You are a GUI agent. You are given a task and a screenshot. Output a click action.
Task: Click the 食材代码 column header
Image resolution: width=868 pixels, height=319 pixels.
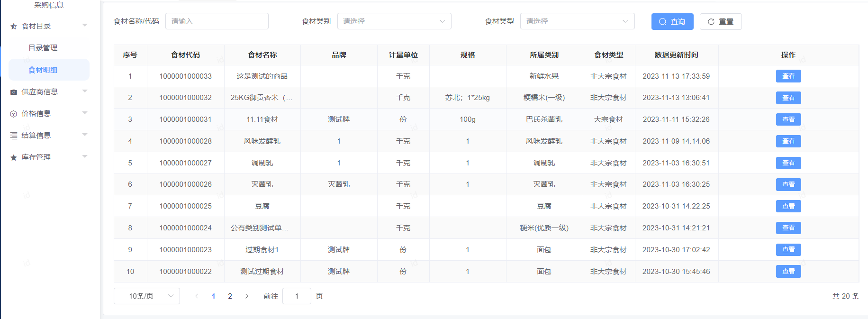[185, 55]
